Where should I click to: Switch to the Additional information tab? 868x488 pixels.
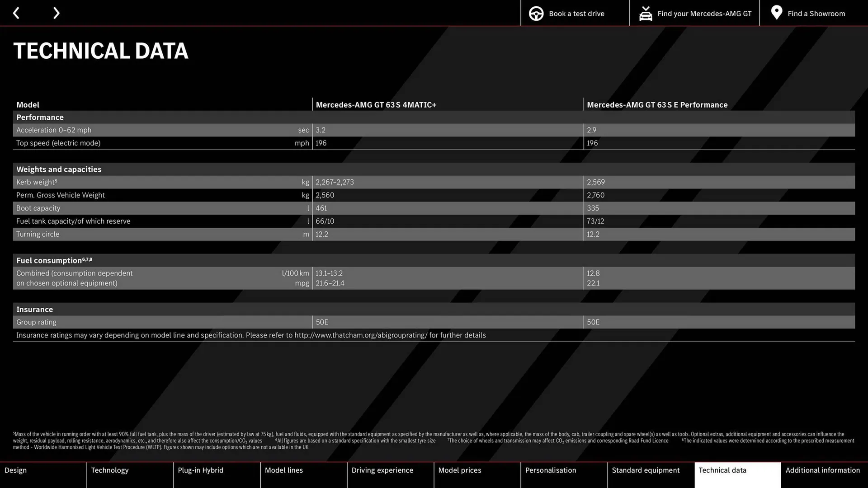click(x=822, y=470)
